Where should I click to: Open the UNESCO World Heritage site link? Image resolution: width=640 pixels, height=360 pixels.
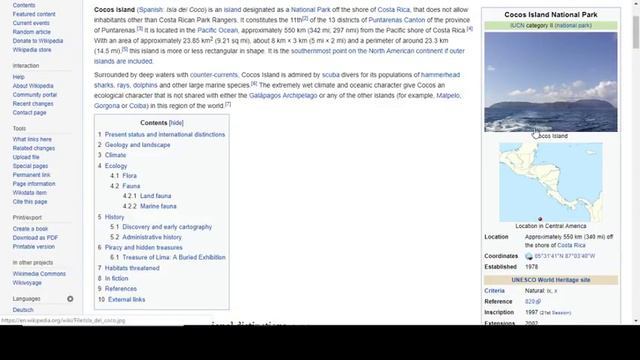click(551, 280)
